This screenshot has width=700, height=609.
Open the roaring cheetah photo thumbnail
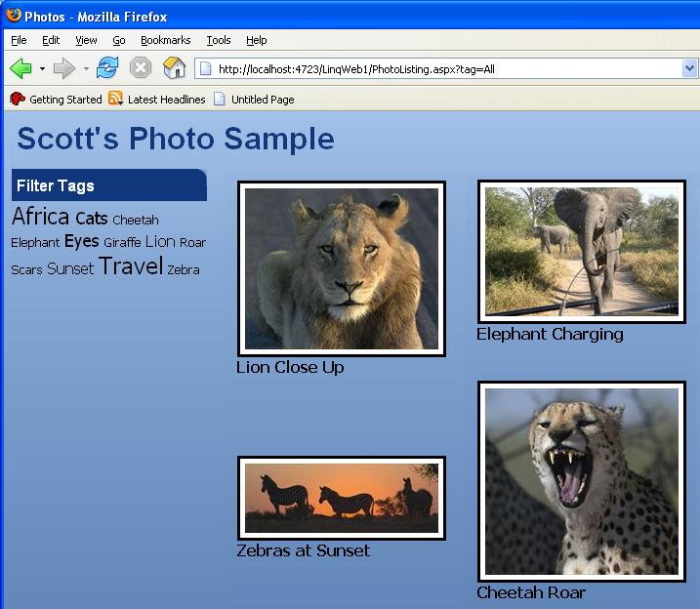click(582, 481)
